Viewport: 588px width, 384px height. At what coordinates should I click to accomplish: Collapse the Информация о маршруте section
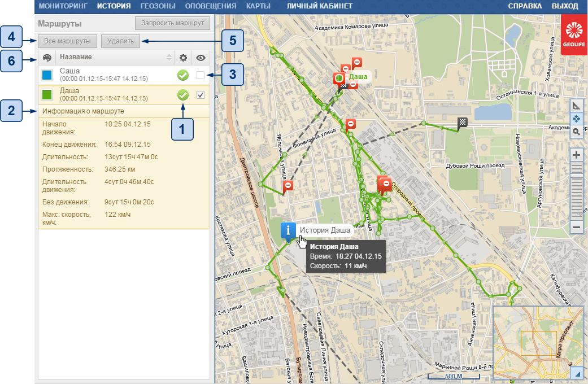coord(124,111)
